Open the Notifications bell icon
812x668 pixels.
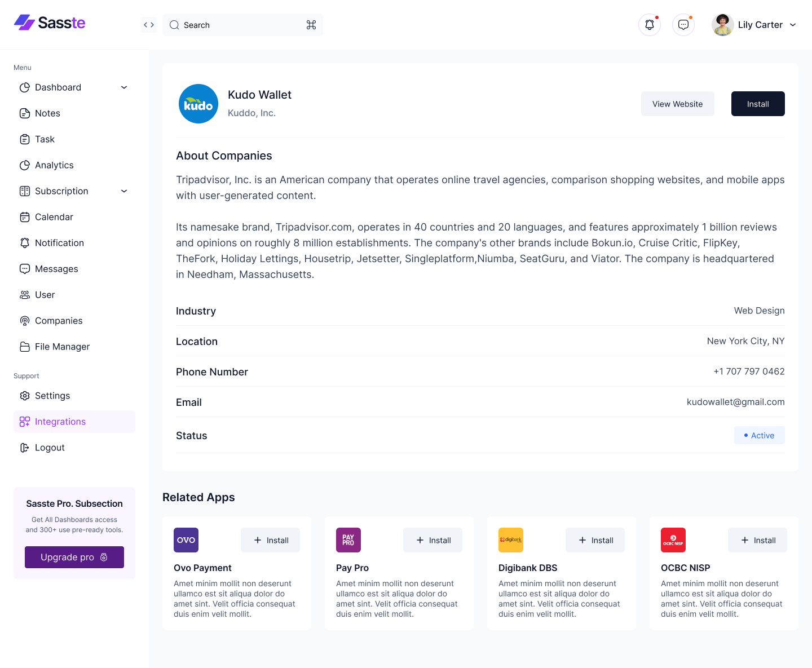[x=649, y=24]
